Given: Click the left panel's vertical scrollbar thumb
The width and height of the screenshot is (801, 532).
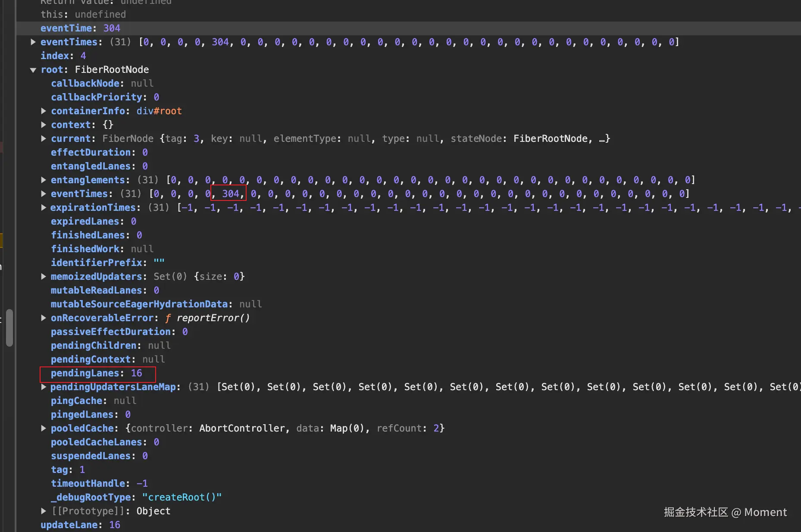Looking at the screenshot, I should coord(9,328).
